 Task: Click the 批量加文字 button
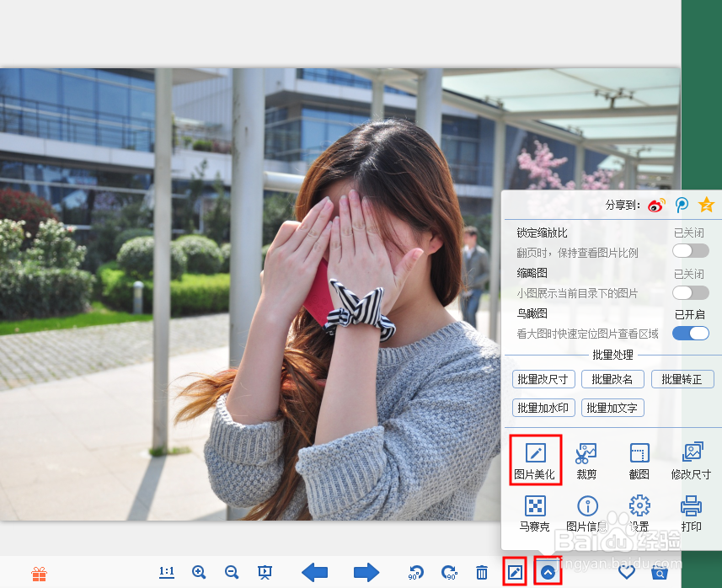tap(612, 408)
